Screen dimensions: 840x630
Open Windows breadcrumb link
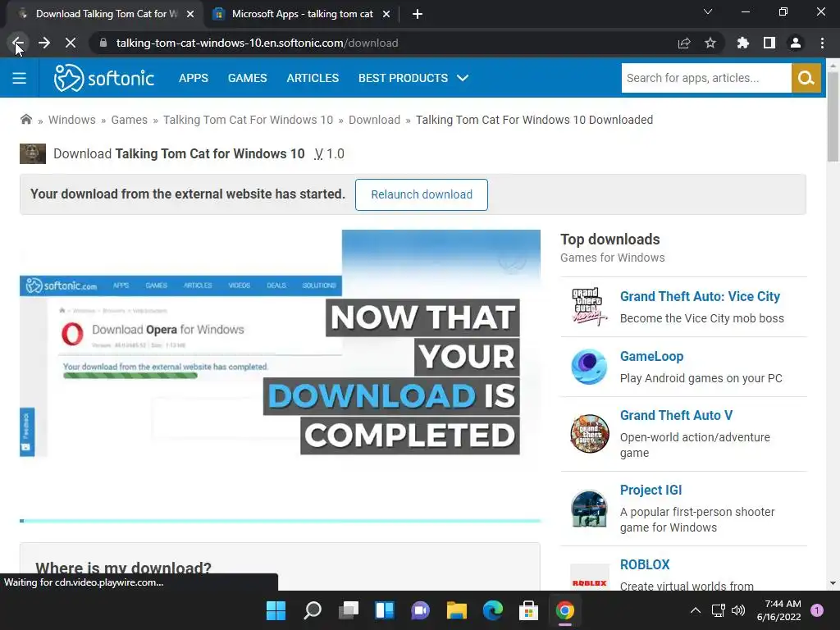(72, 120)
